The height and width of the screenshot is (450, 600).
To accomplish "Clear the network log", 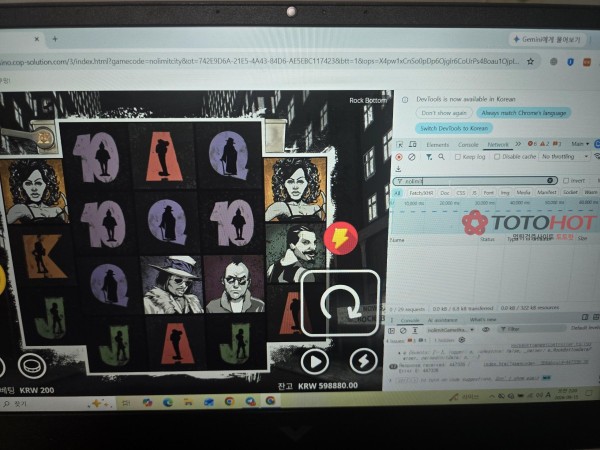I will pos(412,157).
